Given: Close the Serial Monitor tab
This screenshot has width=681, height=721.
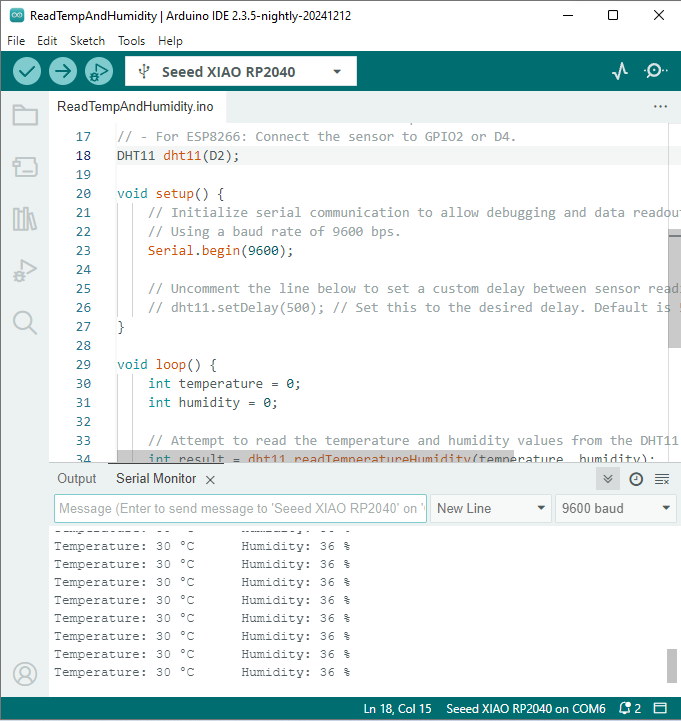Looking at the screenshot, I should [x=210, y=480].
